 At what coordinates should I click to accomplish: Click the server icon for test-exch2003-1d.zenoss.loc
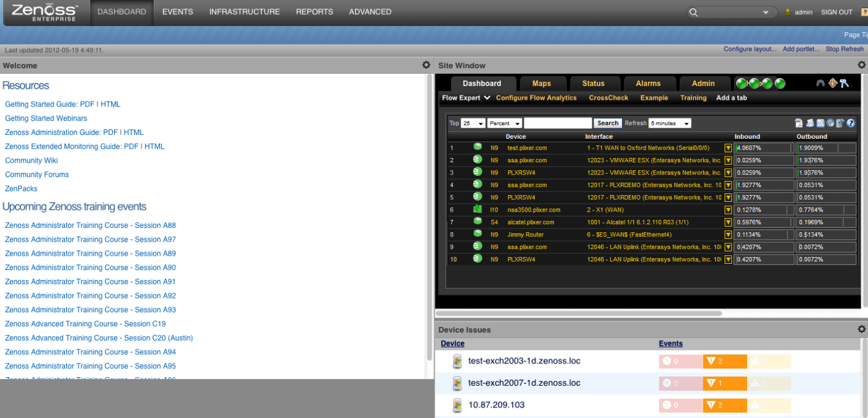(458, 361)
